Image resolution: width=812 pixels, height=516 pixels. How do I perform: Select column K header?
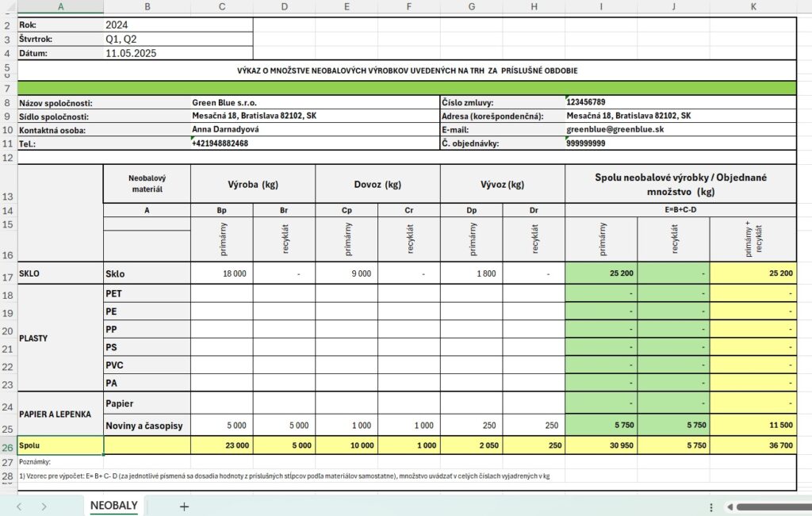coord(753,6)
